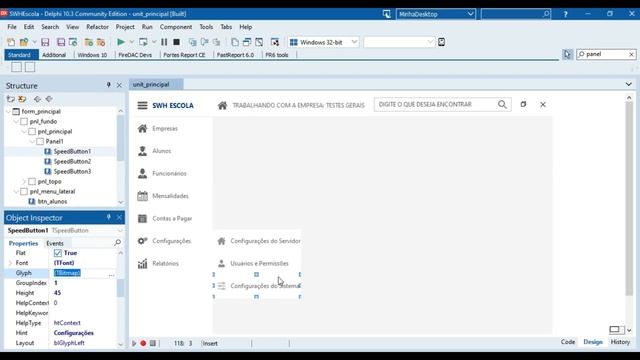Click the home icon beside TRABALHANDO COM A EMPRESA
This screenshot has height=360, width=640.
pos(222,105)
